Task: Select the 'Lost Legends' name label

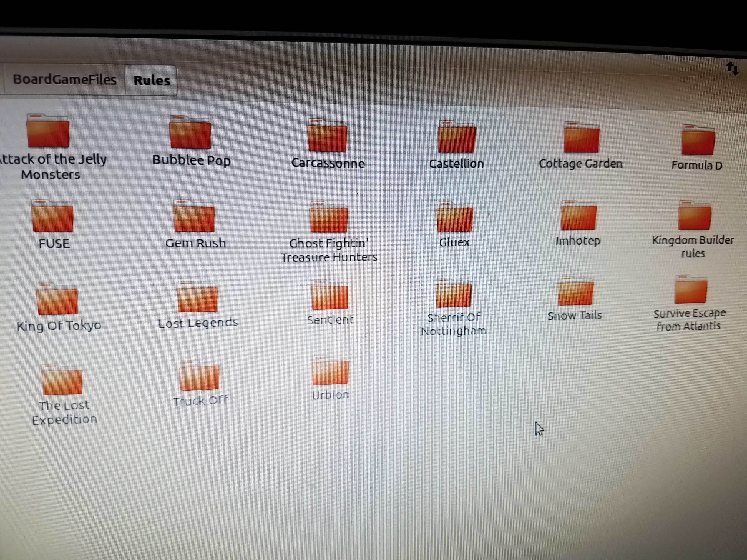Action: [198, 323]
